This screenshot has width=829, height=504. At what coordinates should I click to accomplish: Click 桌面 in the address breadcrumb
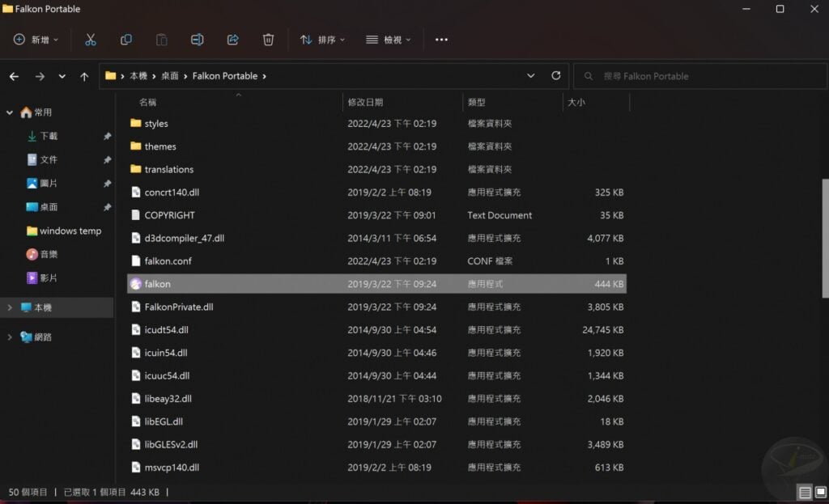[x=169, y=76]
